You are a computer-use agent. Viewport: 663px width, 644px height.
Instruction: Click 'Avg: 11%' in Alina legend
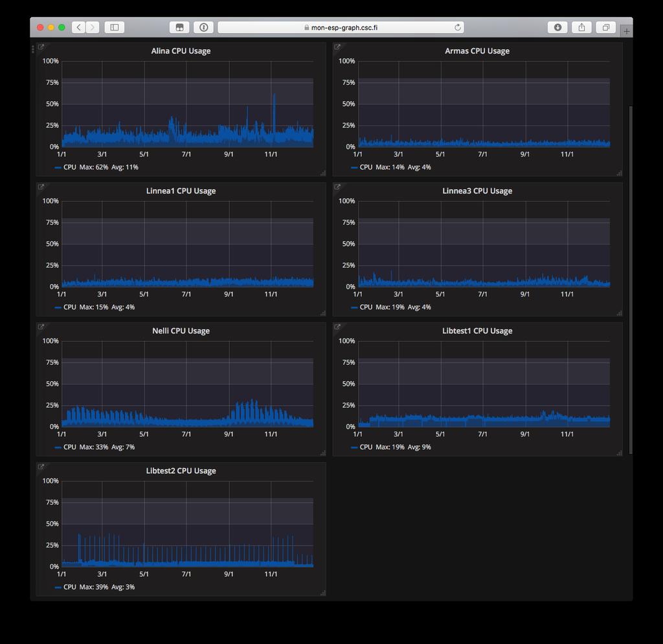pos(125,168)
